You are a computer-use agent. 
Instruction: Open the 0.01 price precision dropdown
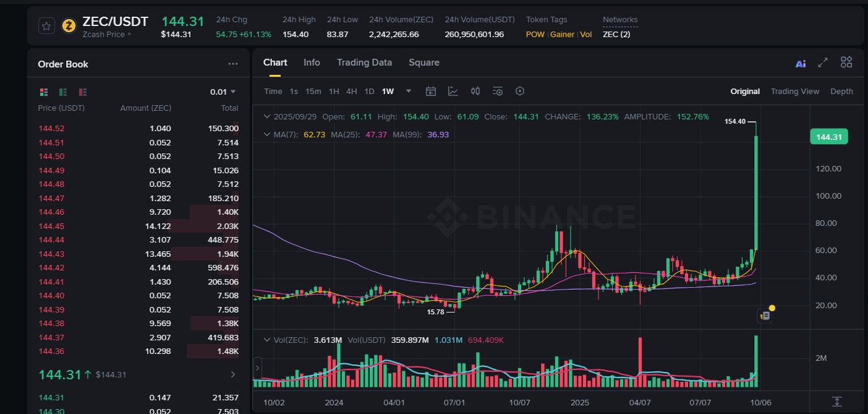(223, 92)
